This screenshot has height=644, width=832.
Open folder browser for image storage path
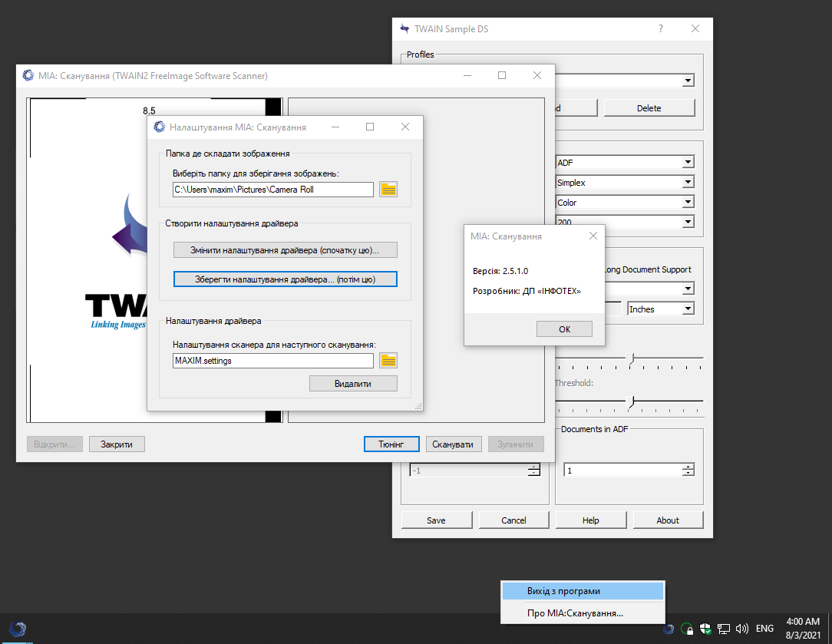[x=388, y=189]
